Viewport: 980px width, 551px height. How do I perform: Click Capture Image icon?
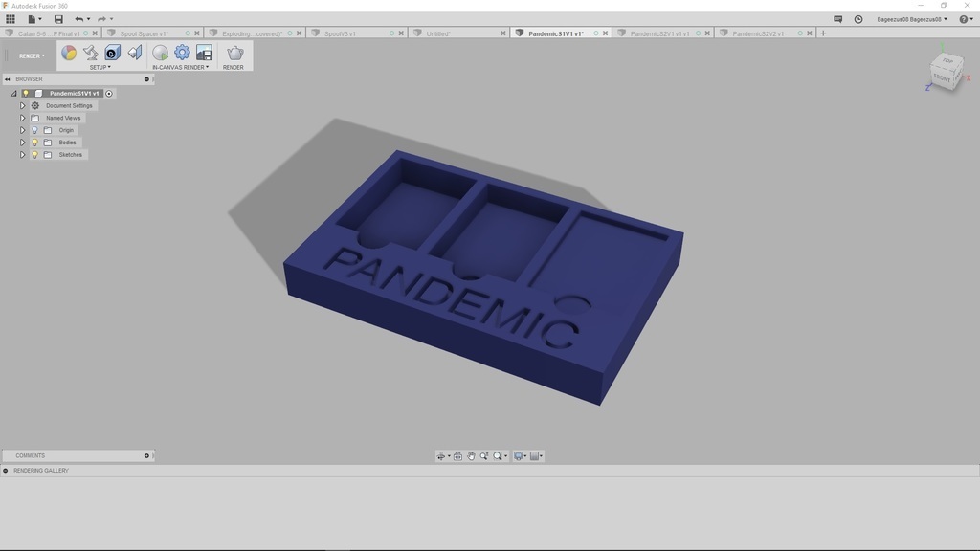click(x=204, y=53)
